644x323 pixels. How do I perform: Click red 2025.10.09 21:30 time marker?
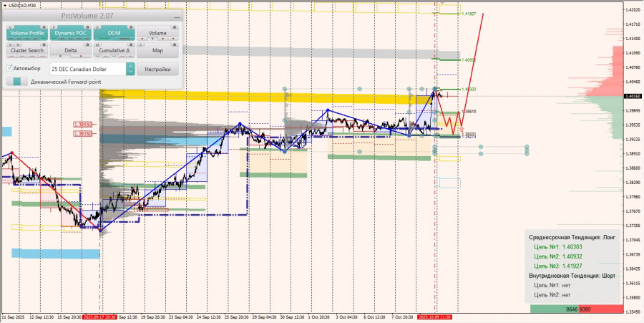(434, 317)
